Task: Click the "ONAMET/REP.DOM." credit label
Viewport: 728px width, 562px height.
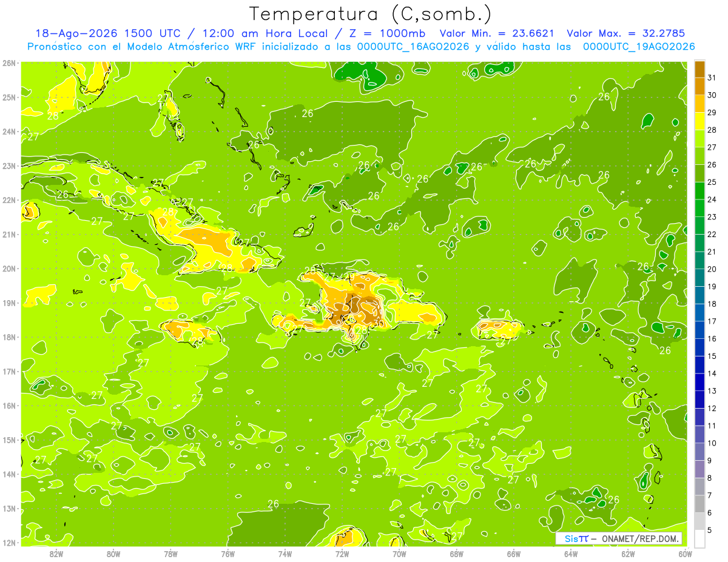Action: point(641,539)
